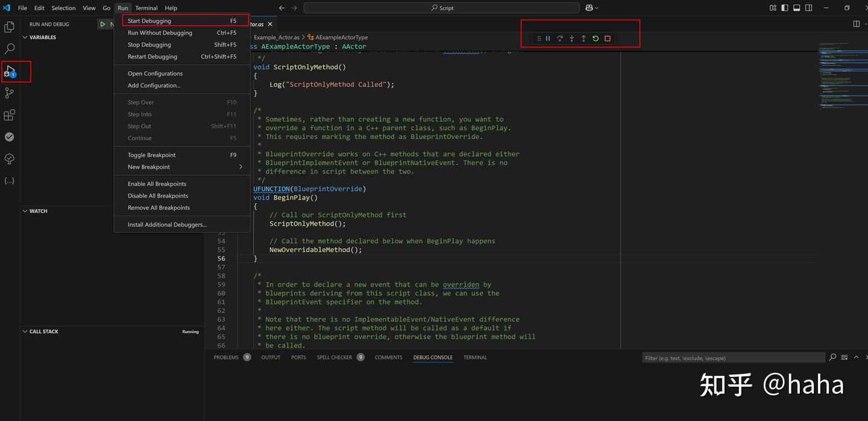Open the Source Control sidebar view
The image size is (868, 421).
(x=8, y=93)
